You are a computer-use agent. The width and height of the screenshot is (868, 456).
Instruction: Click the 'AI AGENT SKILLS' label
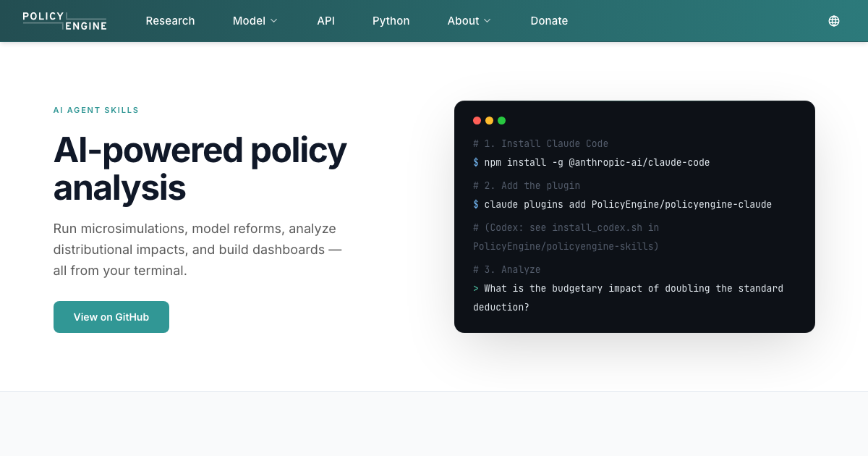click(x=96, y=111)
